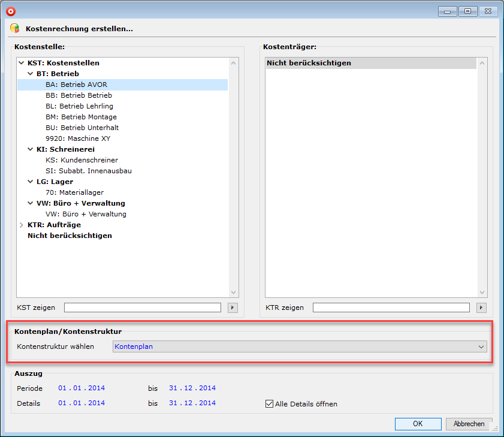Expand the KTR: Aufträge tree node
504x437 pixels.
22,225
